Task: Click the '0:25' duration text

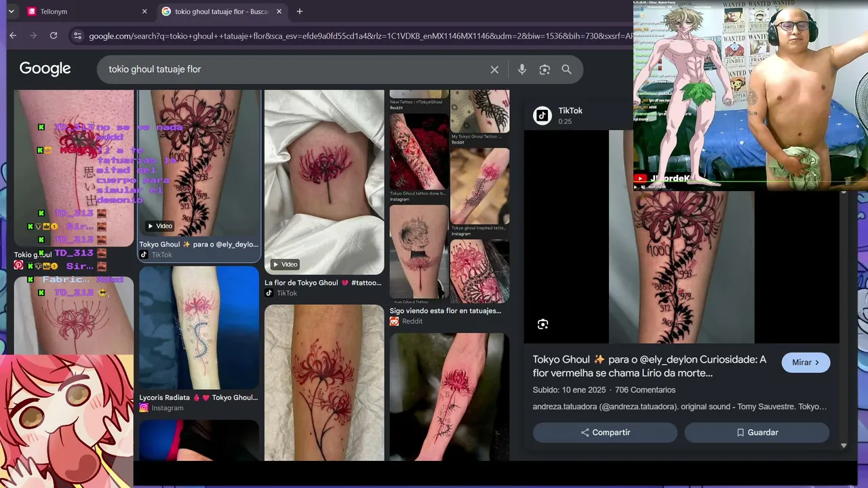Action: (x=565, y=121)
